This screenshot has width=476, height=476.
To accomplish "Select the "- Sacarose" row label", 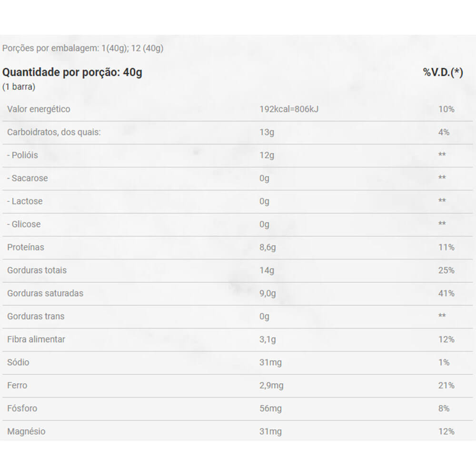I will coord(28,178).
